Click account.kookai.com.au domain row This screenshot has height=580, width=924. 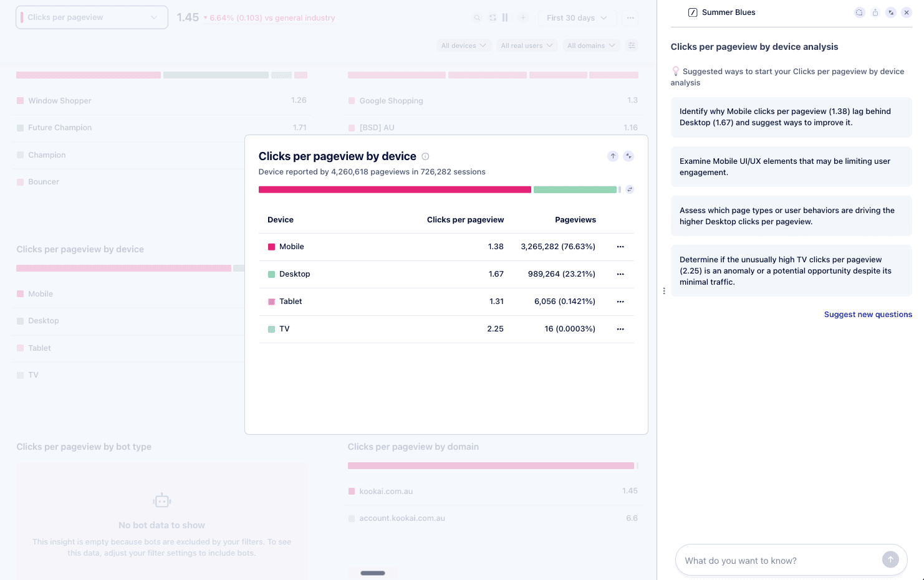click(493, 518)
